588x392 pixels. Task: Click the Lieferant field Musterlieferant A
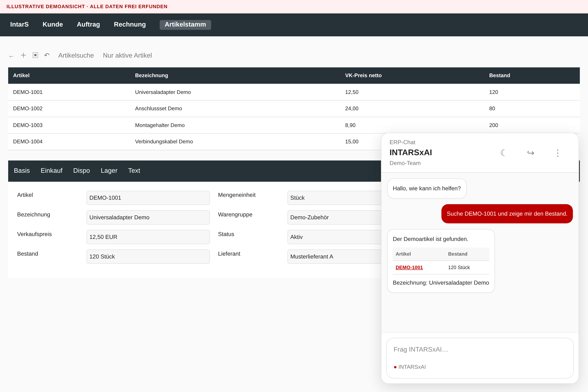(334, 256)
